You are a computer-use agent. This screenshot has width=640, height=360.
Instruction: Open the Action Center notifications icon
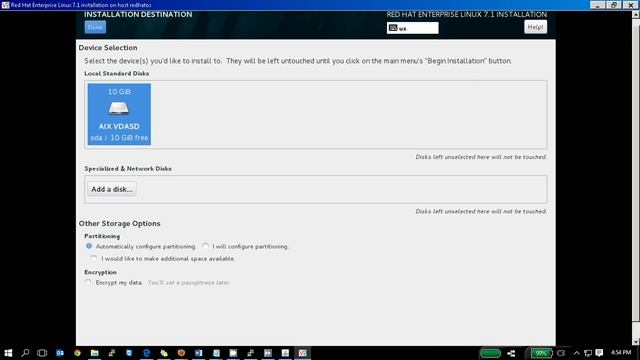click(599, 353)
